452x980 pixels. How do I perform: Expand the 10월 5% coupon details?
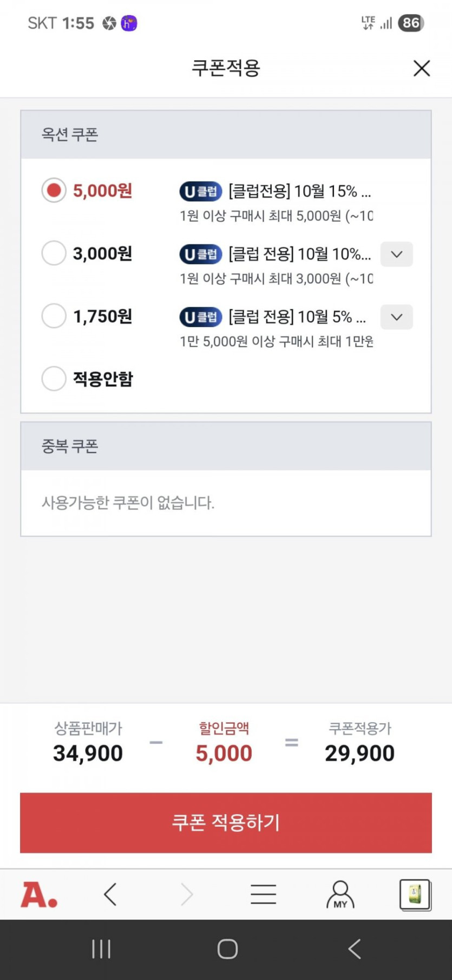[396, 317]
